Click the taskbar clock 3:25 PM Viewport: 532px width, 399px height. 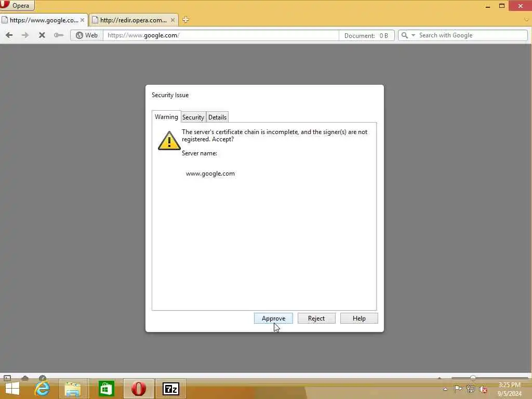coord(509,385)
